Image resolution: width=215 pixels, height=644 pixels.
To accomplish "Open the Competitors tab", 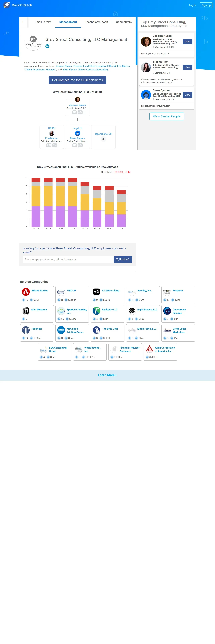I will pyautogui.click(x=124, y=22).
